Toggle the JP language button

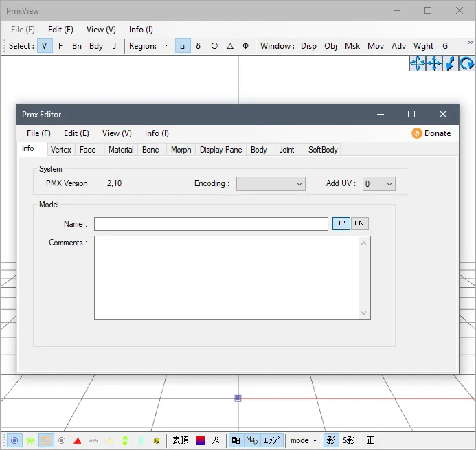click(x=341, y=223)
